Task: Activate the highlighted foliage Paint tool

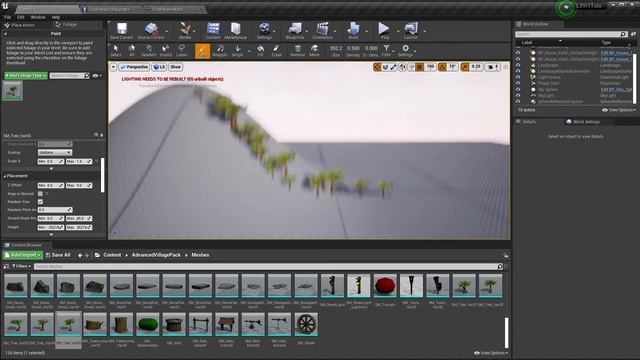Action: click(x=202, y=51)
